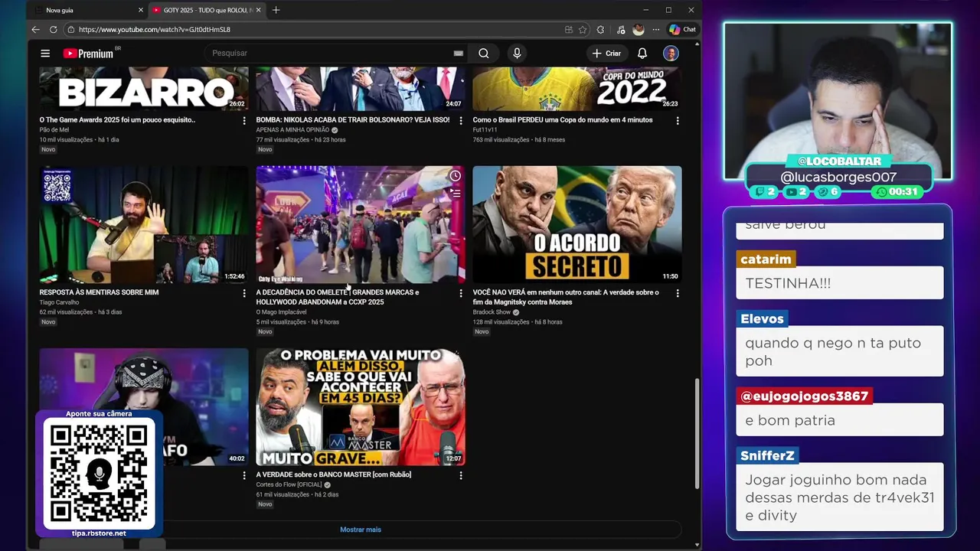Click the tipa.rbstore.net QR code overlay
980x551 pixels.
tap(99, 474)
